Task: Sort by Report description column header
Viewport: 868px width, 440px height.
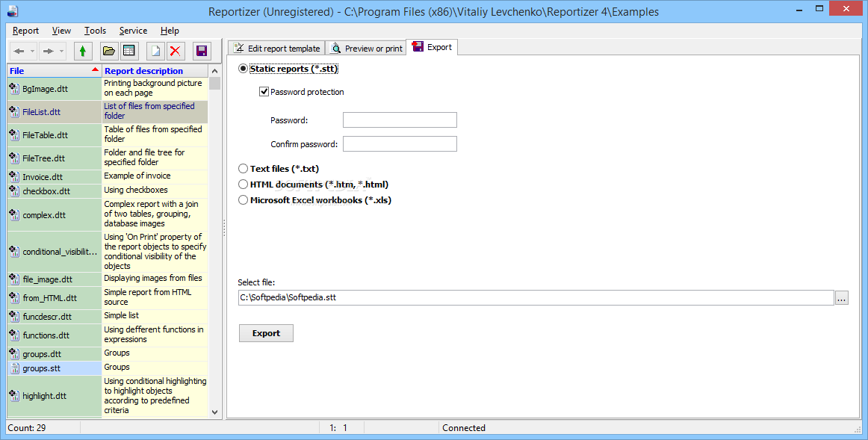Action: coord(155,71)
